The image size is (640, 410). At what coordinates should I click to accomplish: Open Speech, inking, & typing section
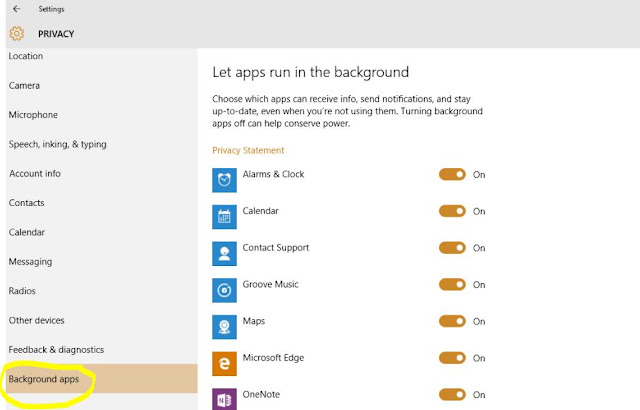(x=101, y=144)
